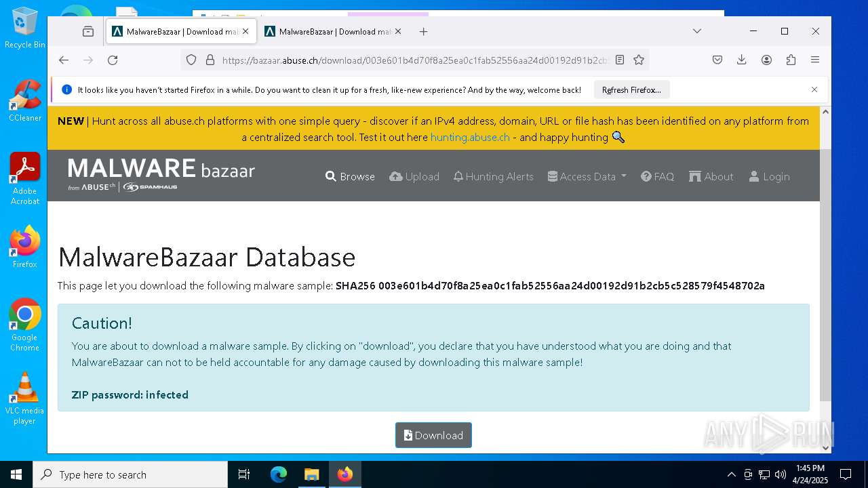Image resolution: width=868 pixels, height=488 pixels.
Task: Open the network tray icon
Action: click(764, 474)
